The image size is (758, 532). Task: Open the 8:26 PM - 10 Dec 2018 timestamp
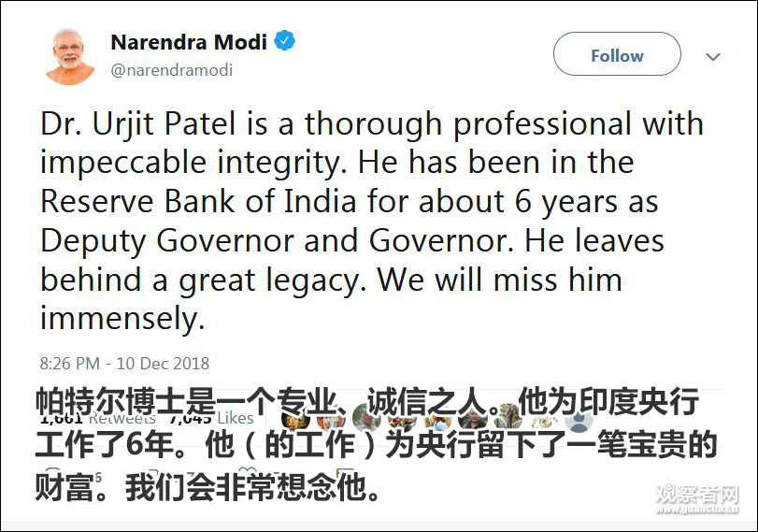[124, 363]
